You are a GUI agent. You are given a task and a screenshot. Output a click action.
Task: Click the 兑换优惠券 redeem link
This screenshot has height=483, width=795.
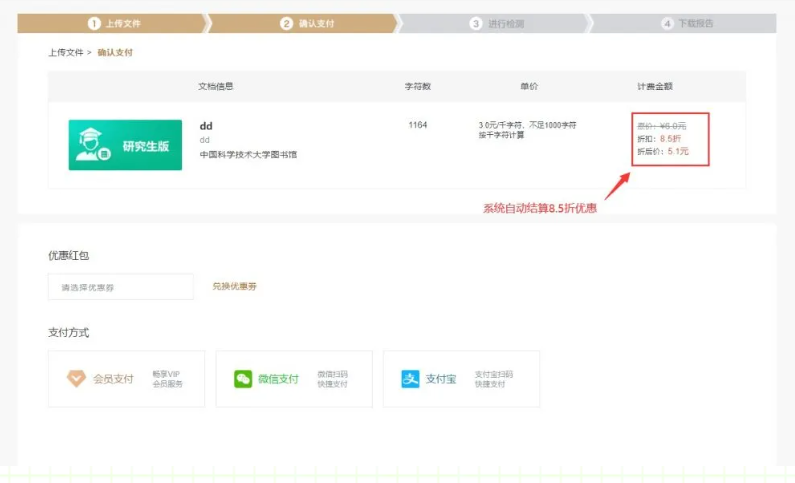(235, 287)
